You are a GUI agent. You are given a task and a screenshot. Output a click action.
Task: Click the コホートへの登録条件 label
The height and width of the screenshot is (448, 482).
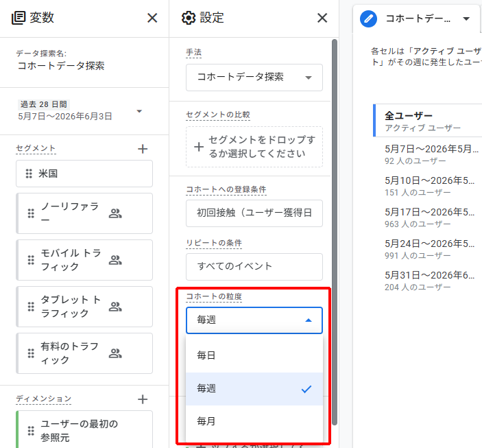click(x=226, y=189)
